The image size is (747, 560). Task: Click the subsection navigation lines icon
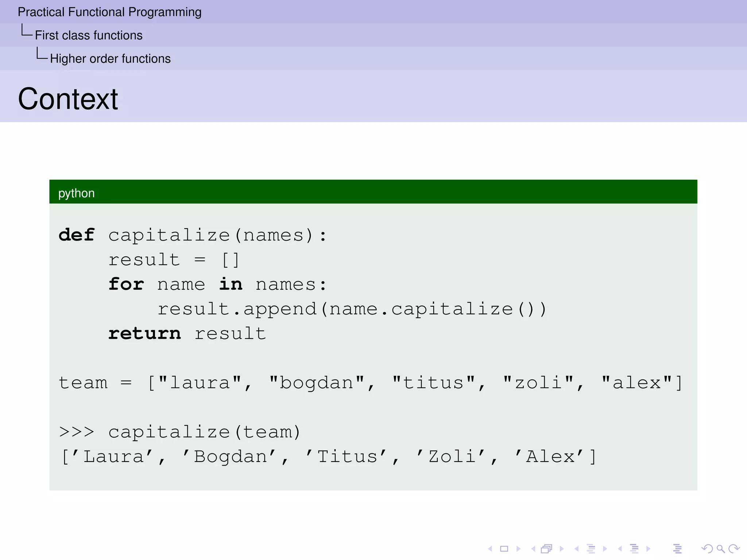[x=591, y=548]
